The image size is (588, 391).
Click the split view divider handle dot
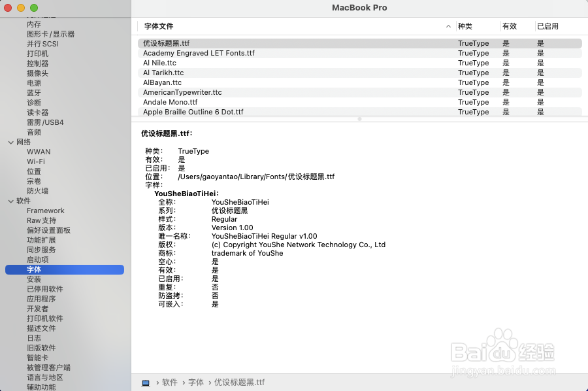tap(359, 119)
